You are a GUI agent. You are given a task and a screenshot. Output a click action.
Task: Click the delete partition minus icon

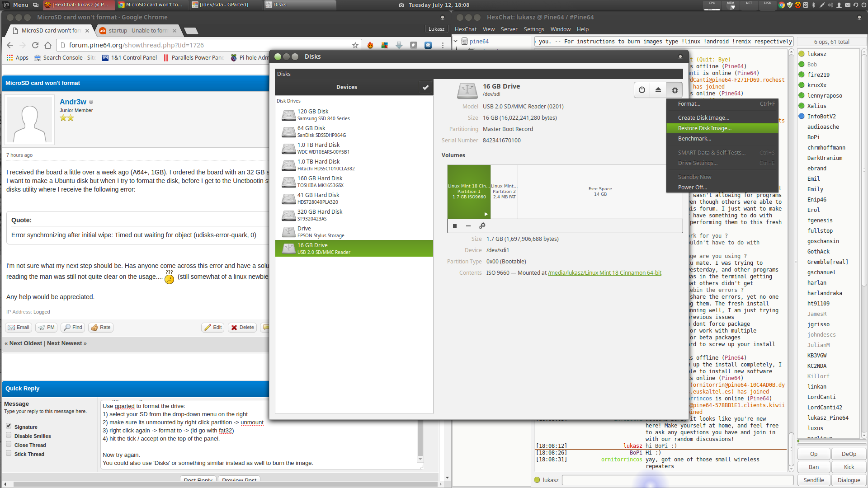point(468,226)
